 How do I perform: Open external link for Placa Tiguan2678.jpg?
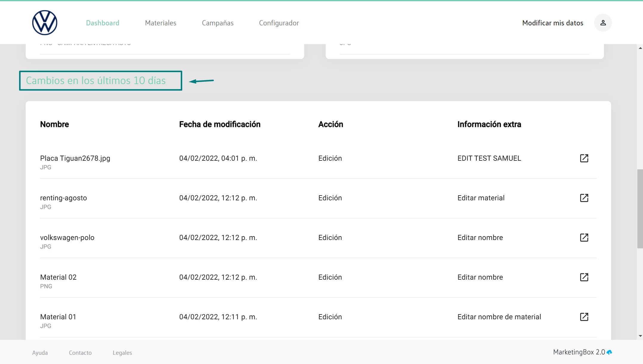[584, 158]
